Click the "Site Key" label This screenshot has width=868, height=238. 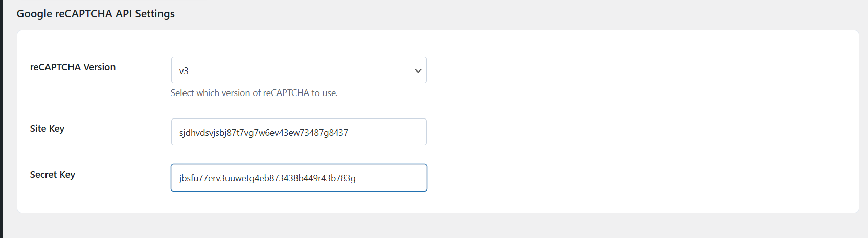[x=47, y=129]
